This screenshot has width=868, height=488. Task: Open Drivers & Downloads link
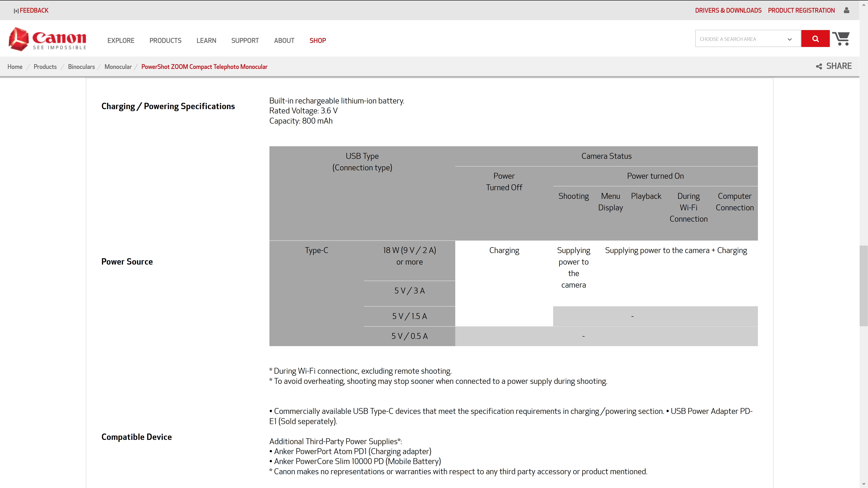pyautogui.click(x=728, y=10)
